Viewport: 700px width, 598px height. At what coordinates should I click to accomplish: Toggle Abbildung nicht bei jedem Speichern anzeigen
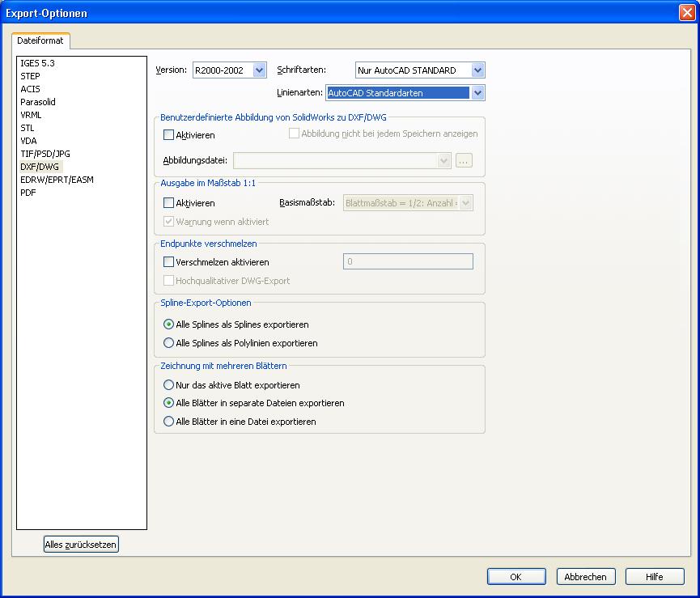tap(294, 134)
